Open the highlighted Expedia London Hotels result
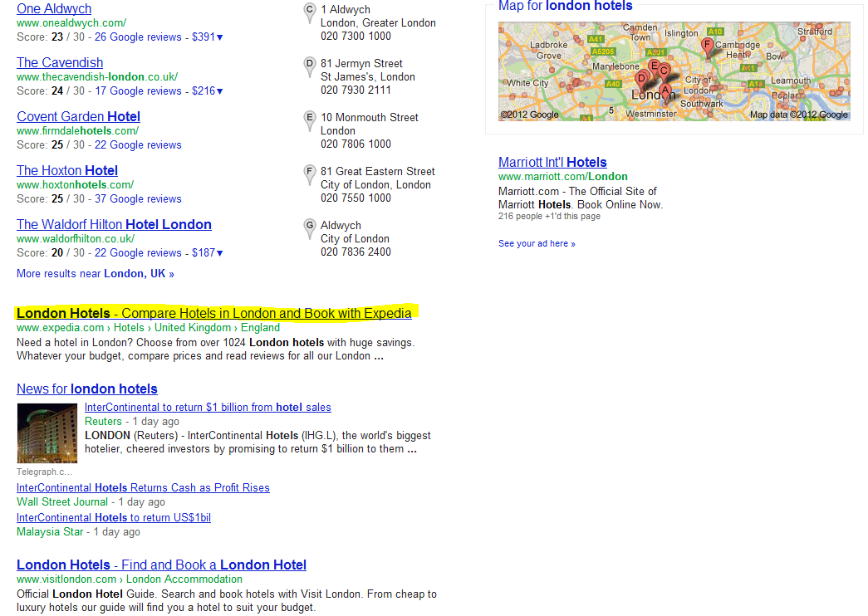This screenshot has width=868, height=616. [214, 313]
